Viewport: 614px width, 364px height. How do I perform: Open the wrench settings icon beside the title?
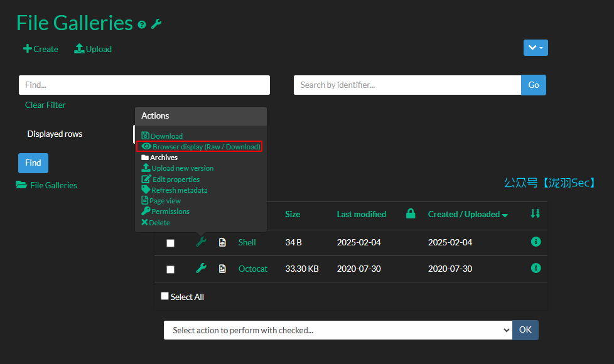click(156, 24)
